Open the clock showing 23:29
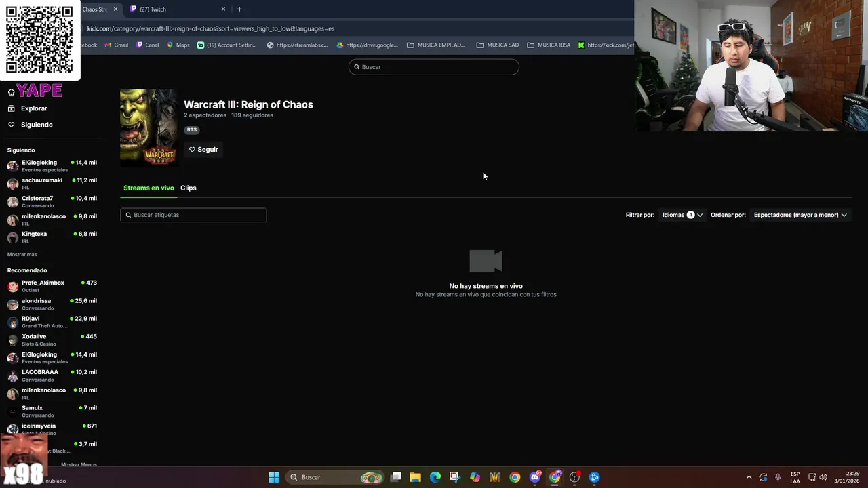 tap(847, 477)
